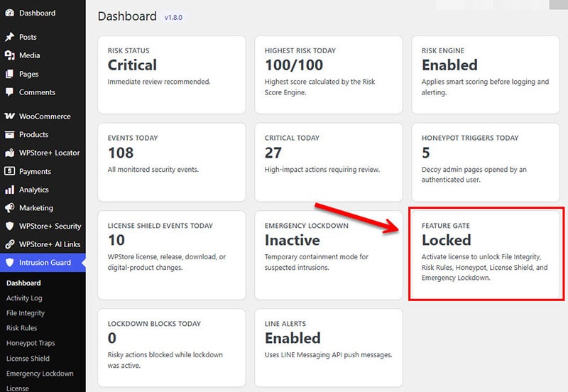The width and height of the screenshot is (568, 392).
Task: Click 'All monitored security events.' text
Action: [153, 170]
